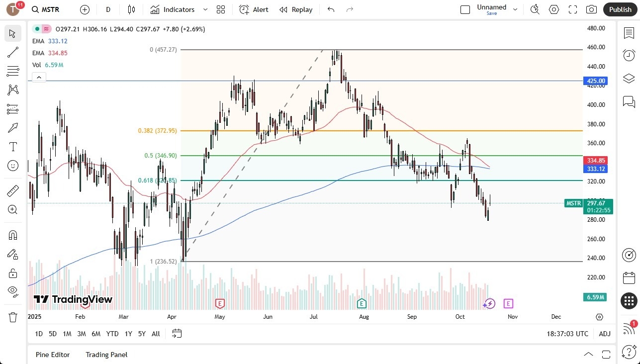
Task: Collapse the chart legend with its arrow
Action: [x=39, y=77]
